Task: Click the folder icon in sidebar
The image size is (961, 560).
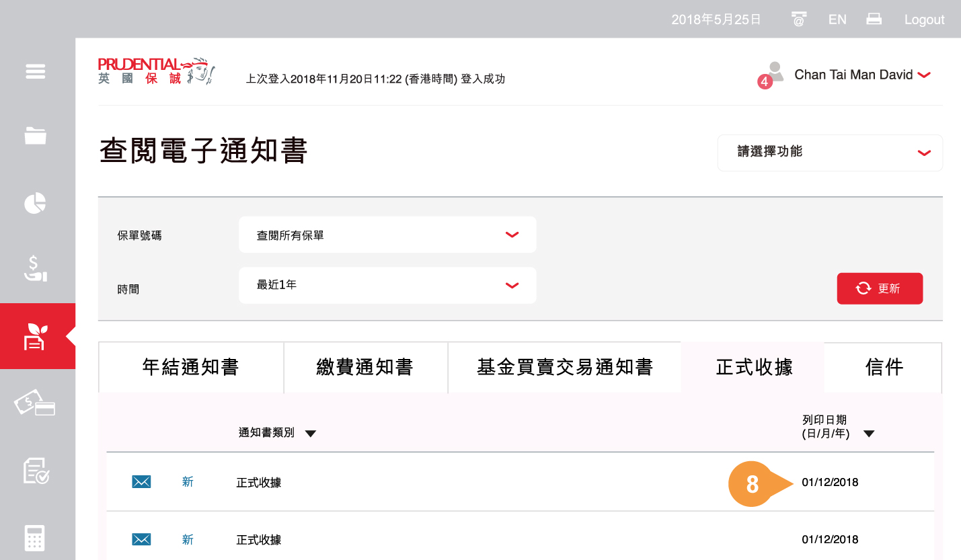Action: pyautogui.click(x=36, y=135)
